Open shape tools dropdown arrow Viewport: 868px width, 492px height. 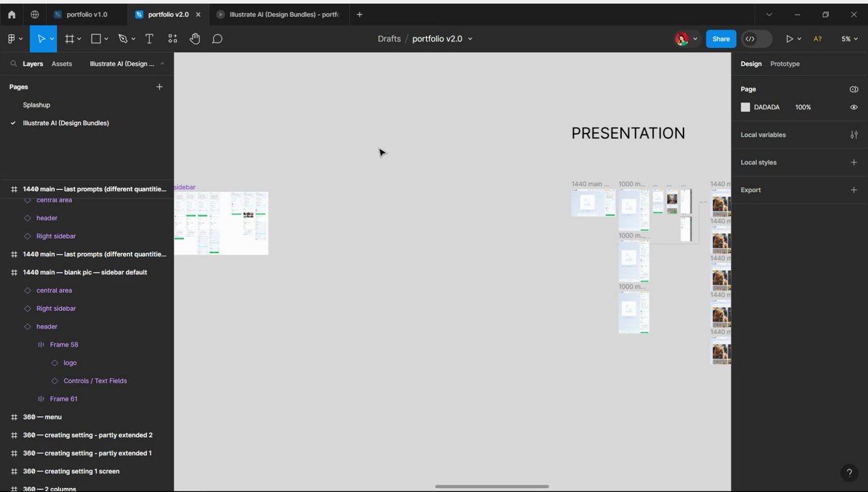pos(106,39)
